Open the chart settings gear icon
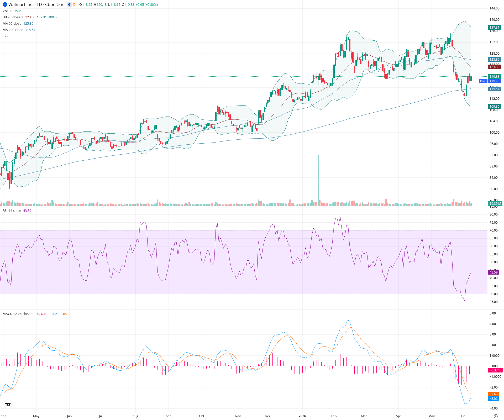 (x=496, y=416)
